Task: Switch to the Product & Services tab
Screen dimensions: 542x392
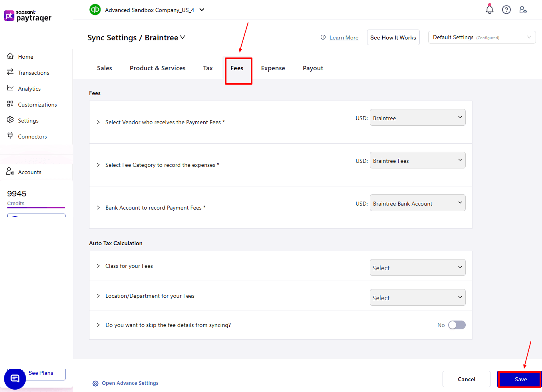Action: pyautogui.click(x=157, y=68)
